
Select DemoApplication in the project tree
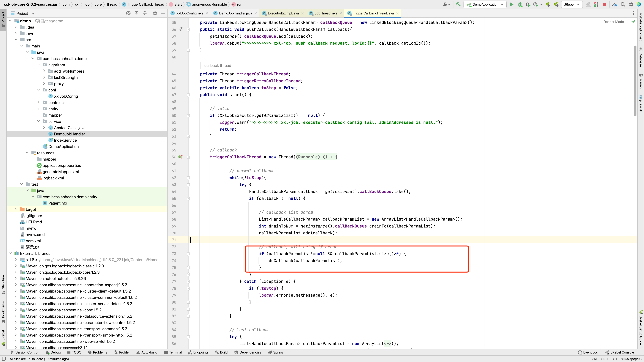pyautogui.click(x=63, y=146)
